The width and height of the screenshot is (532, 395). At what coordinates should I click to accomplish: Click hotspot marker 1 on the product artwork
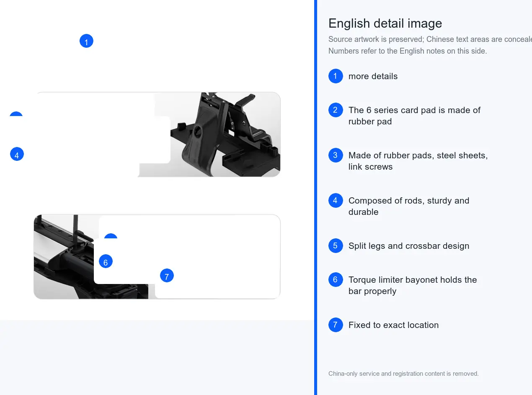(86, 41)
